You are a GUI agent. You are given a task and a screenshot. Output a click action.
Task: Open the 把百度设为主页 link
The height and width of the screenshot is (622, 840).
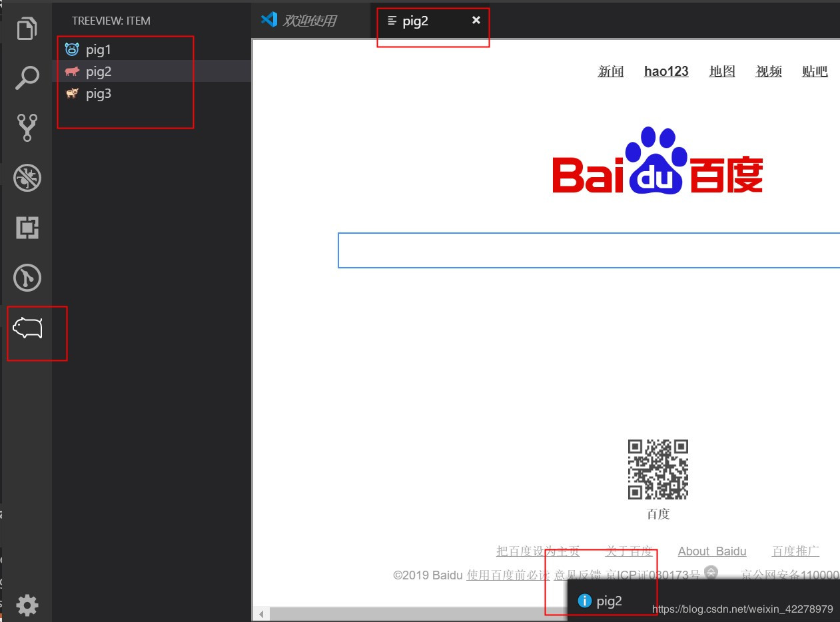pyautogui.click(x=538, y=551)
